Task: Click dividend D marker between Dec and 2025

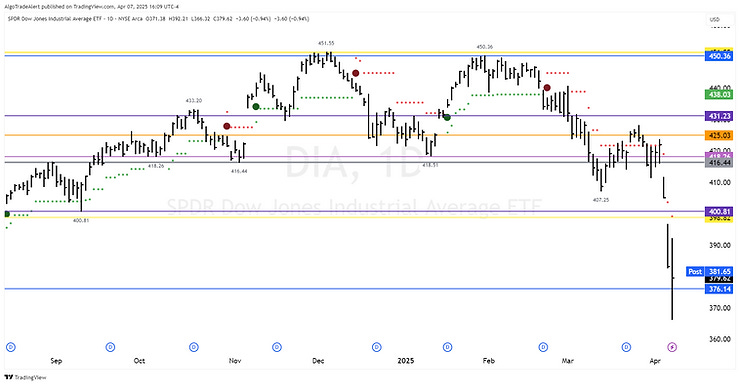Action: (376, 347)
